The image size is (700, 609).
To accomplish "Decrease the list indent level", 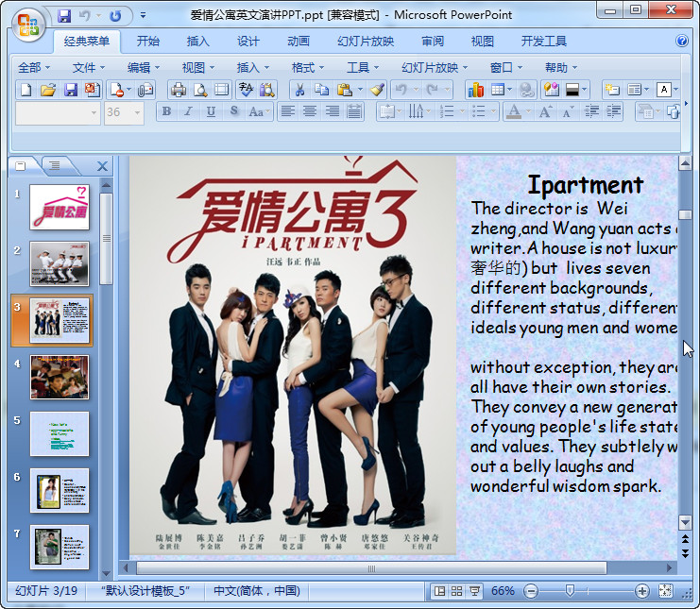I will (x=592, y=111).
